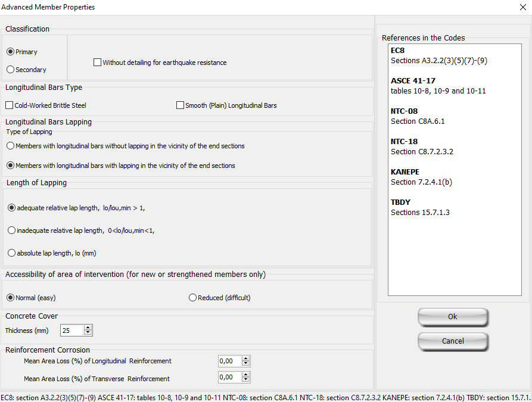Click the transverse reinforcement area loss field
Viewport: 532px width, 402px height.
[x=229, y=378]
